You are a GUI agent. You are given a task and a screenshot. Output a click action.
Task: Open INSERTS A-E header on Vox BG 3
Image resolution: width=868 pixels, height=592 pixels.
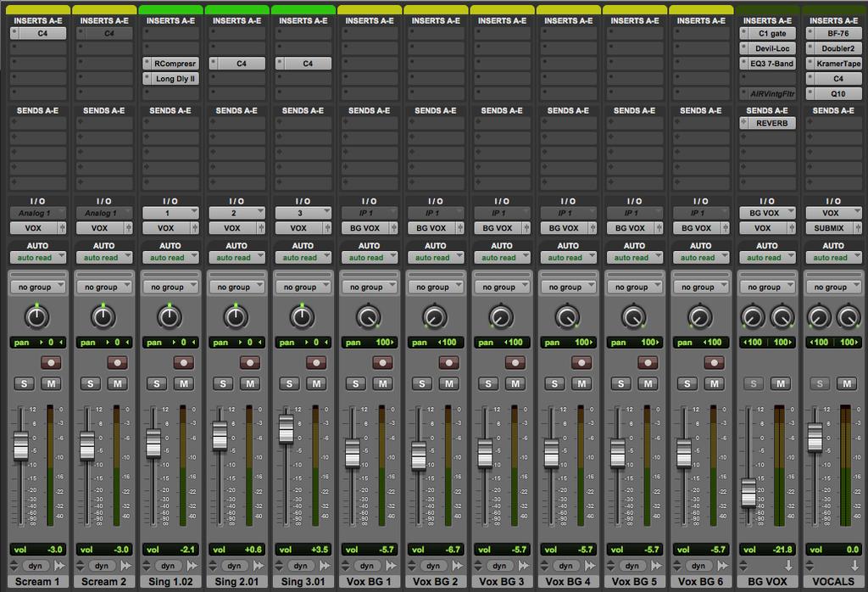502,20
